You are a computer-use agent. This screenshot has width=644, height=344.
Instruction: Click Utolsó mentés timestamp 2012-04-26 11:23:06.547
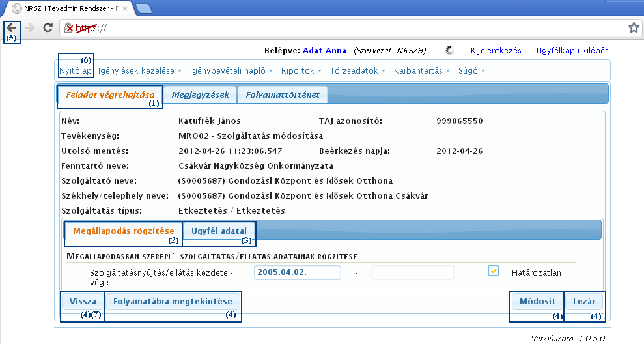tap(231, 151)
